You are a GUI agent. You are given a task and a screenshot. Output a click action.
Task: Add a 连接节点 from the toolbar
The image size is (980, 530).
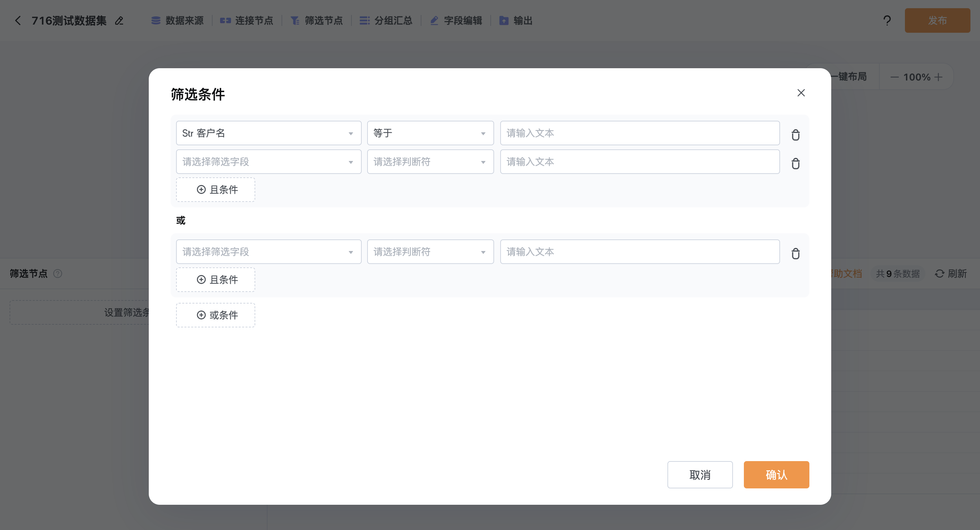pos(246,20)
